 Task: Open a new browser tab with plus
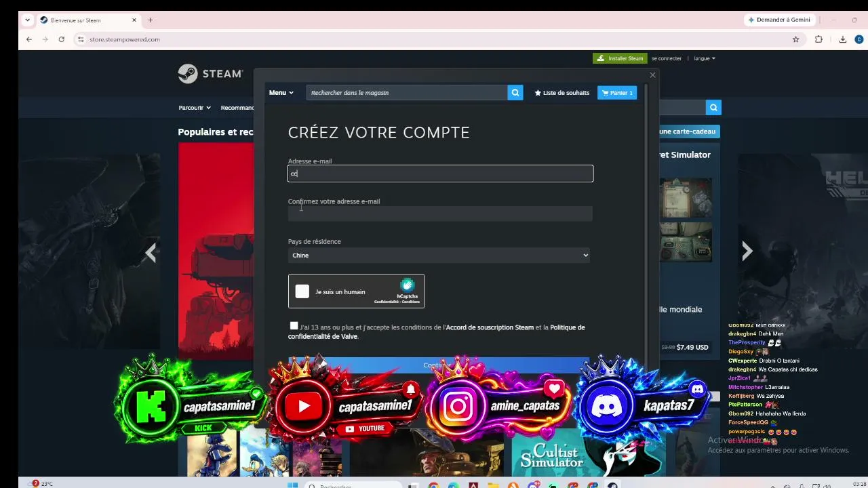[x=151, y=20]
